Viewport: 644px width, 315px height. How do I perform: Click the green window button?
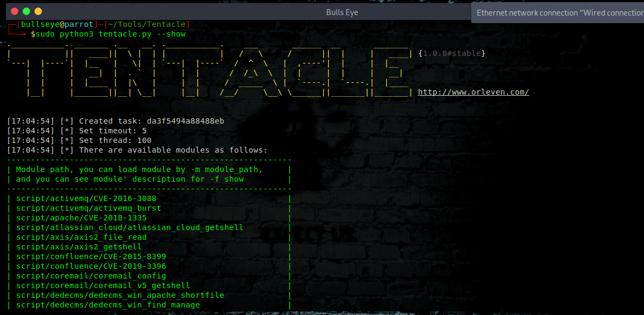point(27,11)
